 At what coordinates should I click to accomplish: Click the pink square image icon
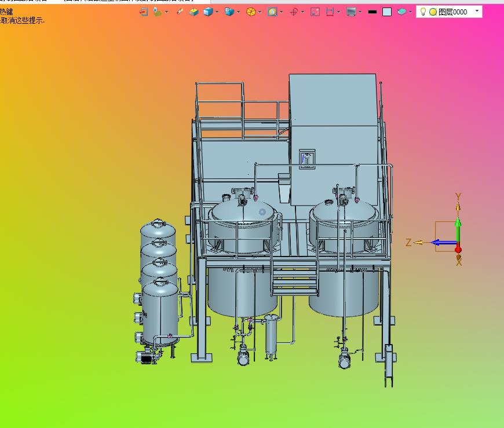pyautogui.click(x=315, y=12)
